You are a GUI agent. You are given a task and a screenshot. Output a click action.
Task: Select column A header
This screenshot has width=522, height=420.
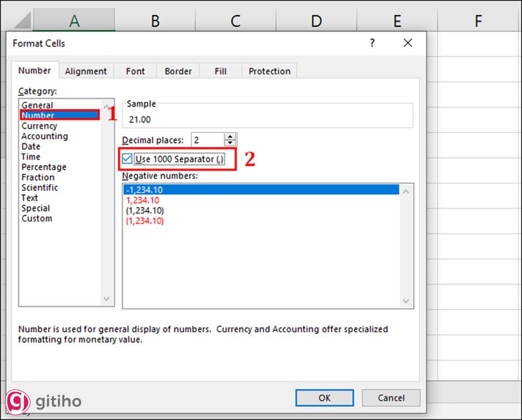[x=74, y=21]
